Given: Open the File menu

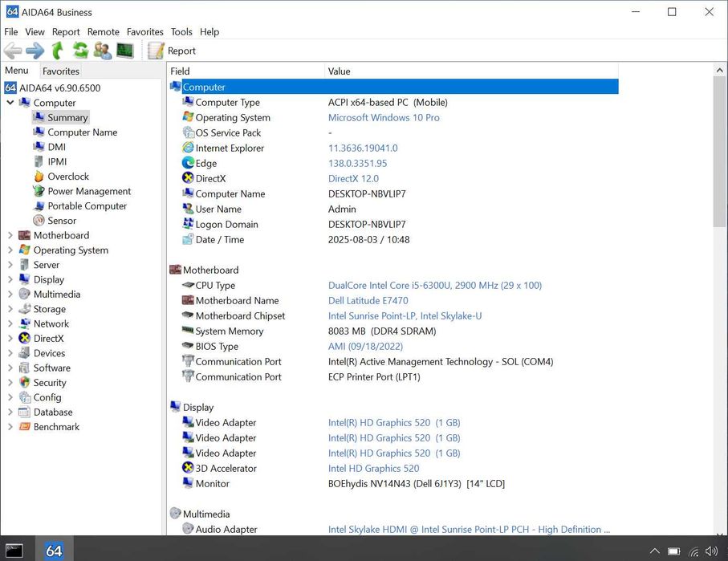Looking at the screenshot, I should (11, 31).
